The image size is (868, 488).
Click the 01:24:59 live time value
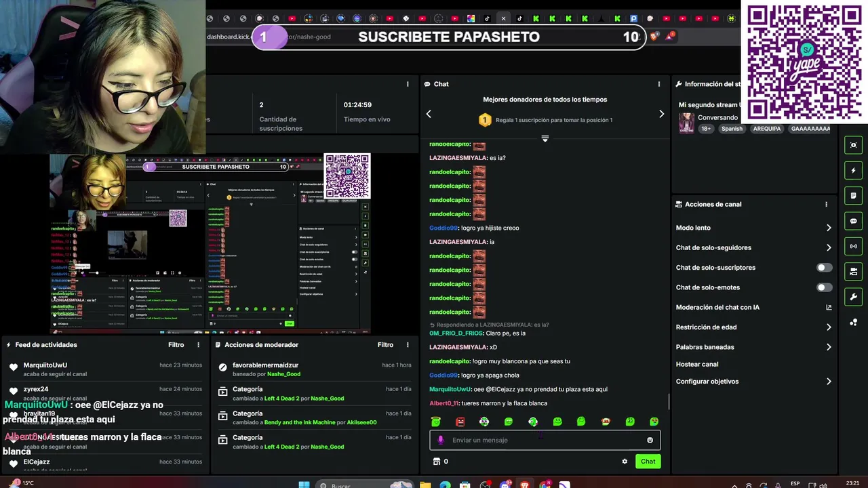(x=357, y=105)
